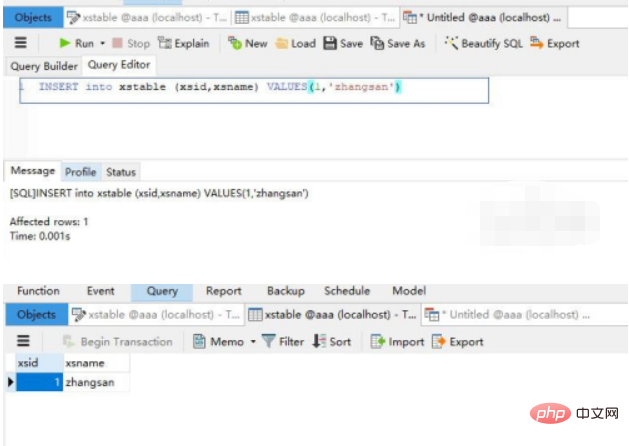This screenshot has height=446, width=629.
Task: Click the Filter funnel icon
Action: click(x=268, y=341)
